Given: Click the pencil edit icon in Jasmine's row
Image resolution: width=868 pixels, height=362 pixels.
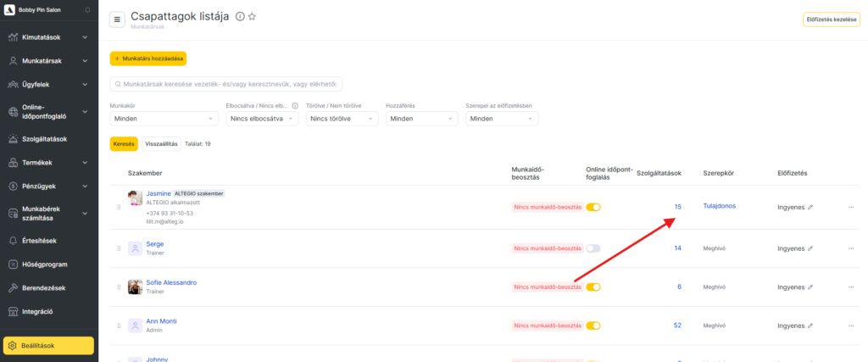Looking at the screenshot, I should 810,207.
